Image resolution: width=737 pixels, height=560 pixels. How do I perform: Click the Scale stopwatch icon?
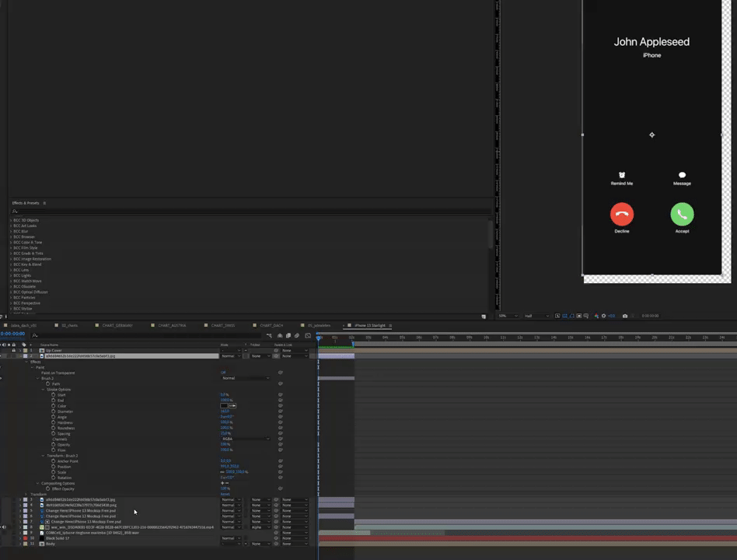(x=54, y=472)
